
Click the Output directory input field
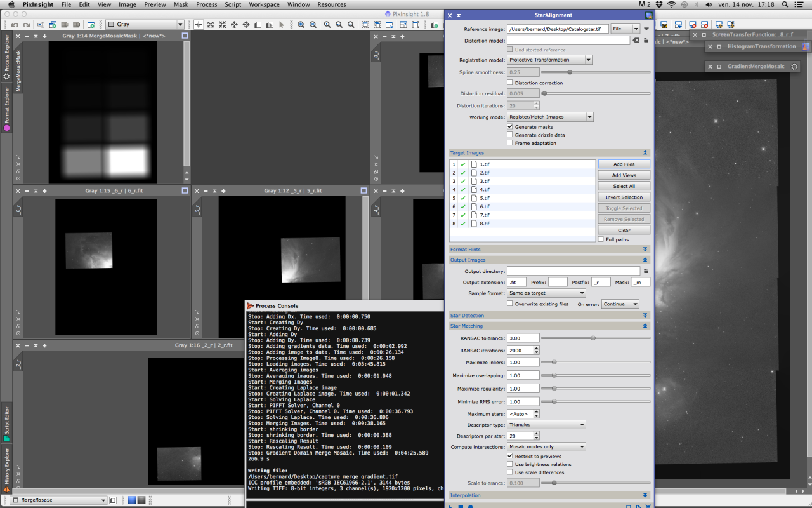(x=573, y=271)
